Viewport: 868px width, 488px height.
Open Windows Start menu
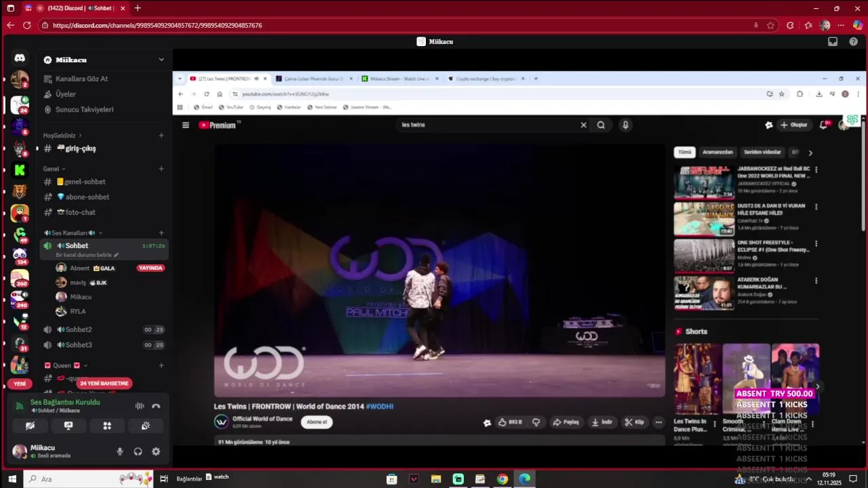tap(12, 479)
